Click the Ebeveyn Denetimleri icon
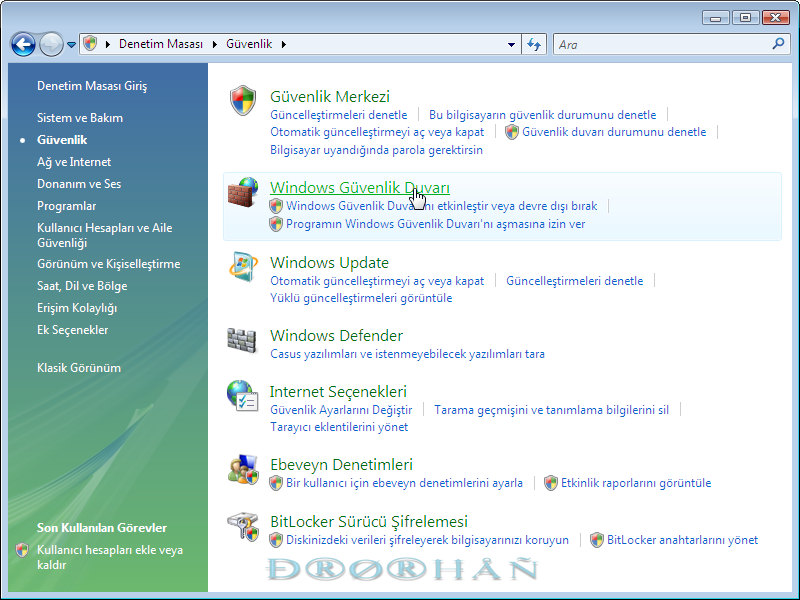The height and width of the screenshot is (600, 800). click(243, 469)
